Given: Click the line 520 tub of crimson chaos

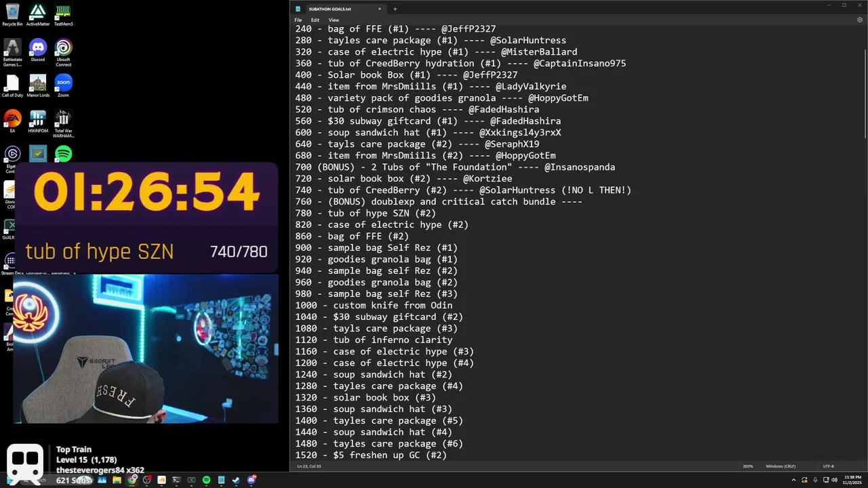Looking at the screenshot, I should (417, 110).
